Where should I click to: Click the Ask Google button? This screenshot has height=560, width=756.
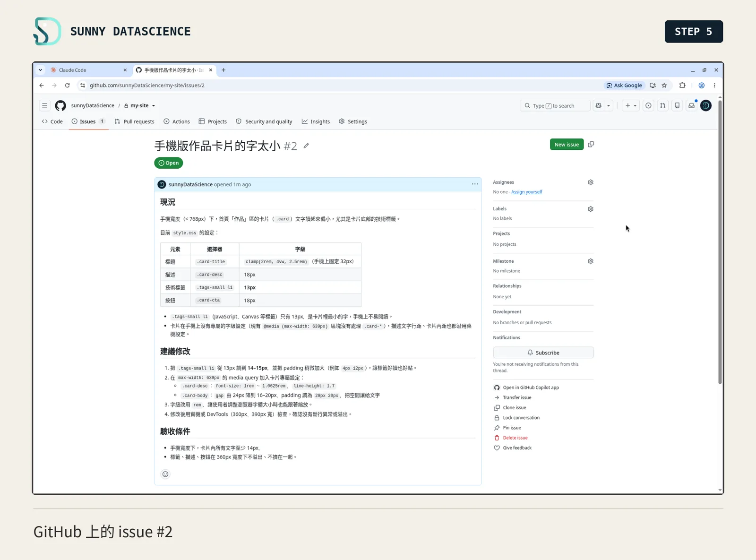[624, 86]
